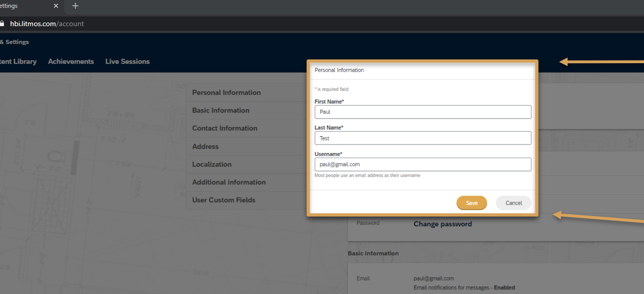This screenshot has width=644, height=294.
Task: Select Additional information in the sidebar
Action: tap(229, 182)
